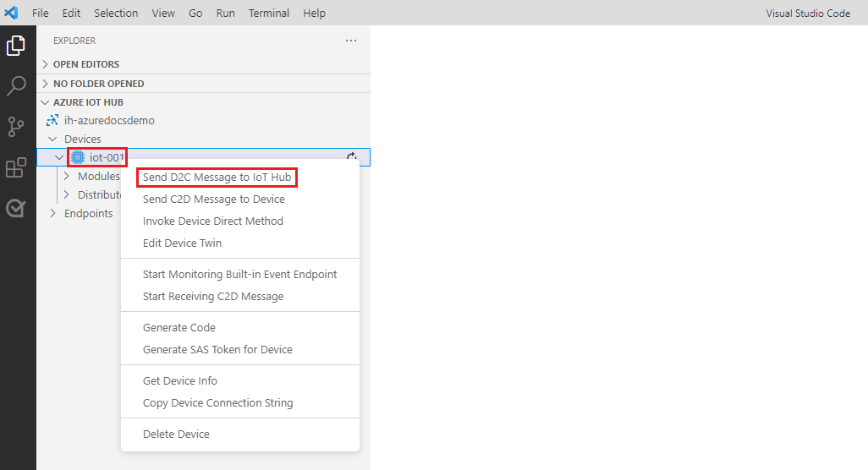This screenshot has height=470, width=868.
Task: Open the Source Control view icon
Action: click(16, 127)
